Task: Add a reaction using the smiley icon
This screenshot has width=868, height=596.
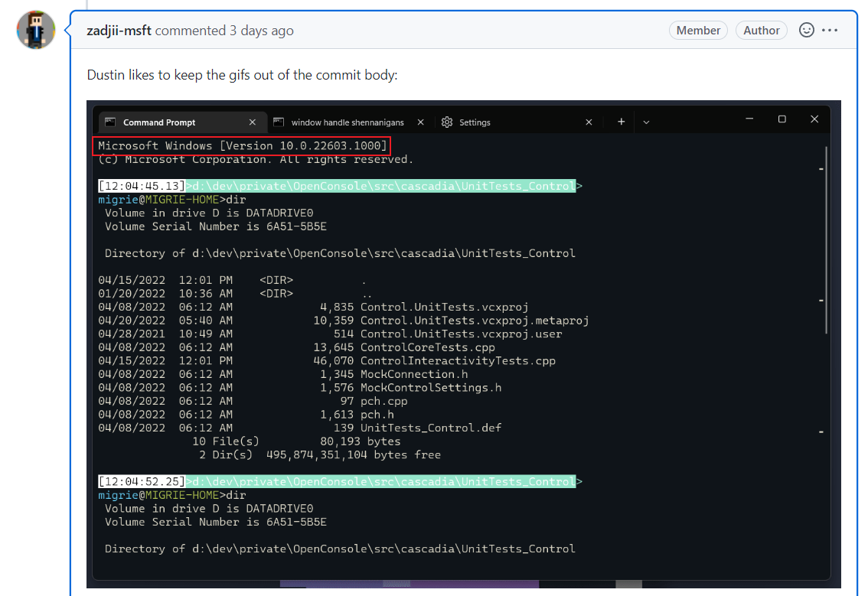Action: pyautogui.click(x=806, y=30)
